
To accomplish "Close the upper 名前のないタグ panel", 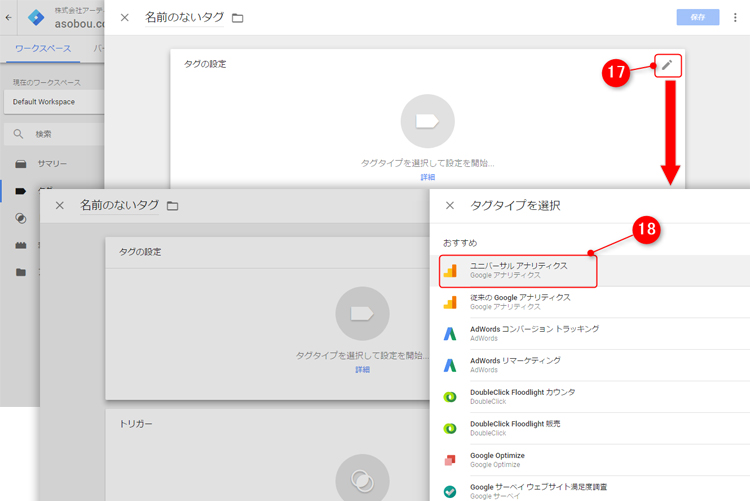I will [x=124, y=18].
